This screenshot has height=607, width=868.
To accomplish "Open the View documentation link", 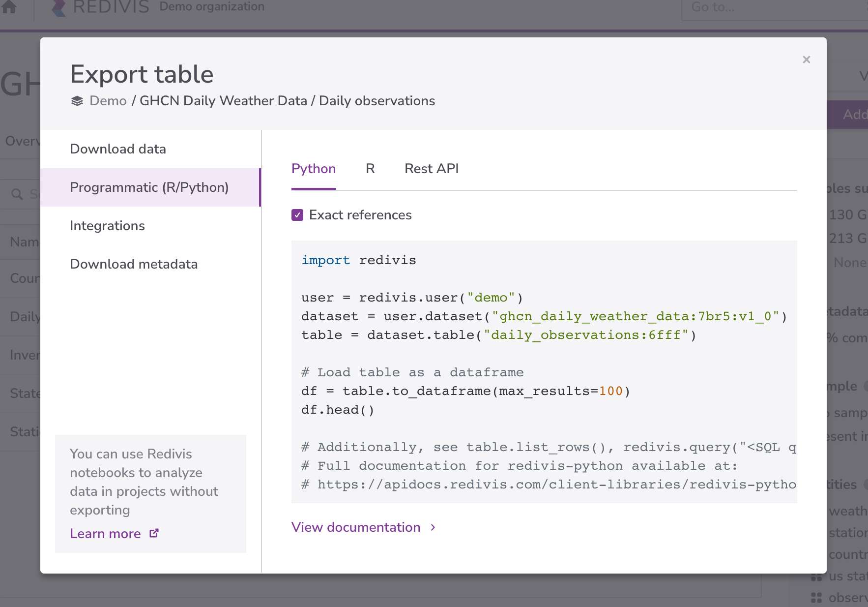I will pyautogui.click(x=355, y=527).
